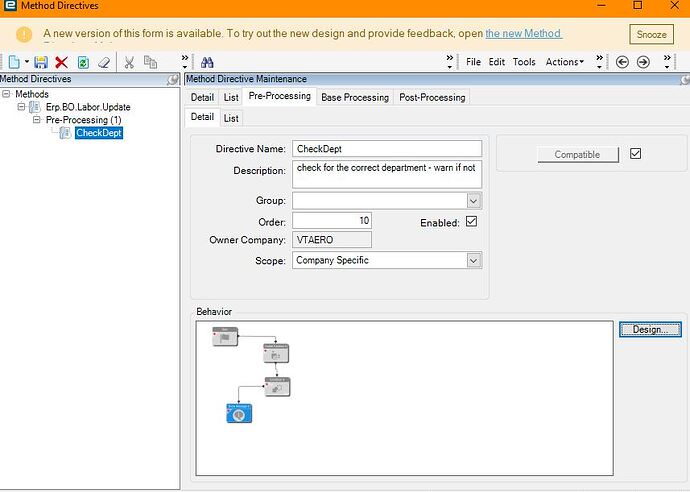This screenshot has width=690, height=492.
Task: Search using the binoculars icon
Action: [207, 62]
